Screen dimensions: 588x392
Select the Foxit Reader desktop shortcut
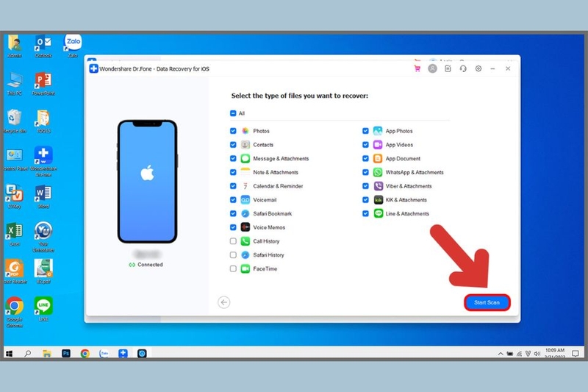click(x=15, y=271)
